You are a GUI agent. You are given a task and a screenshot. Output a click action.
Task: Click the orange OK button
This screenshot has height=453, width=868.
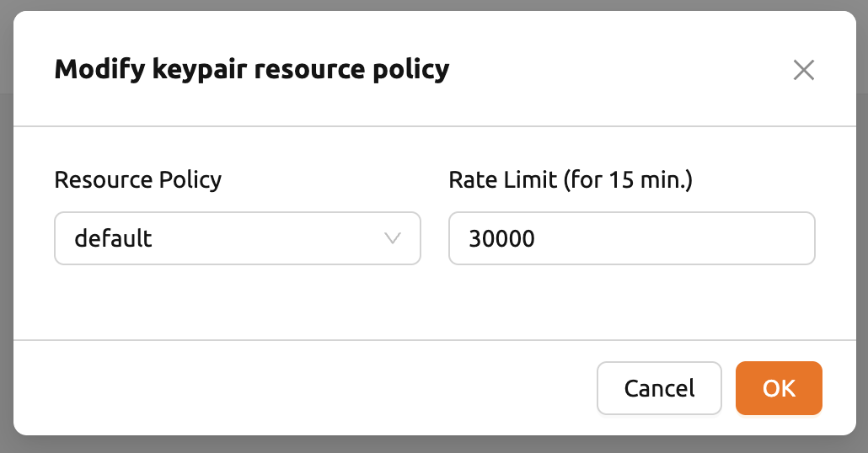click(779, 387)
